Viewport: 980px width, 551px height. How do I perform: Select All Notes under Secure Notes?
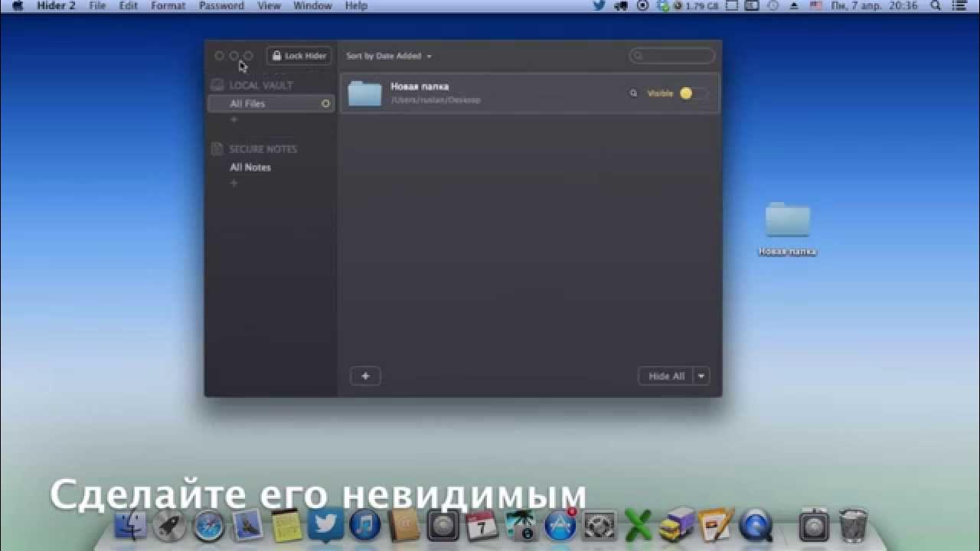click(x=250, y=167)
